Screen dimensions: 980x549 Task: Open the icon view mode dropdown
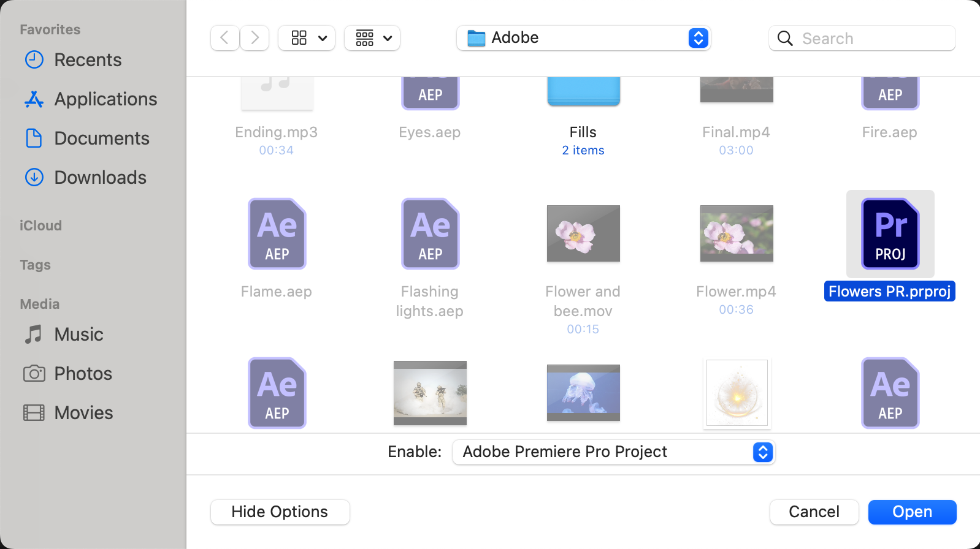(x=307, y=38)
